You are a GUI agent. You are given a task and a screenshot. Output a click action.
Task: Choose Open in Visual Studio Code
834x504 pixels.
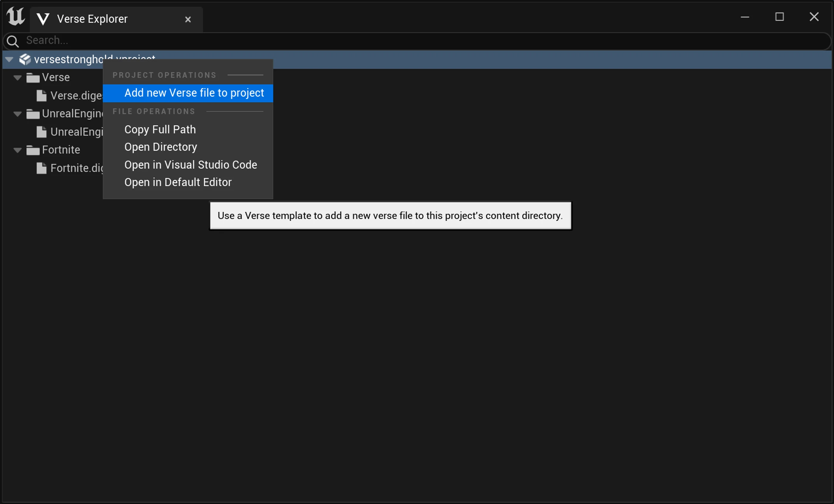click(188, 165)
